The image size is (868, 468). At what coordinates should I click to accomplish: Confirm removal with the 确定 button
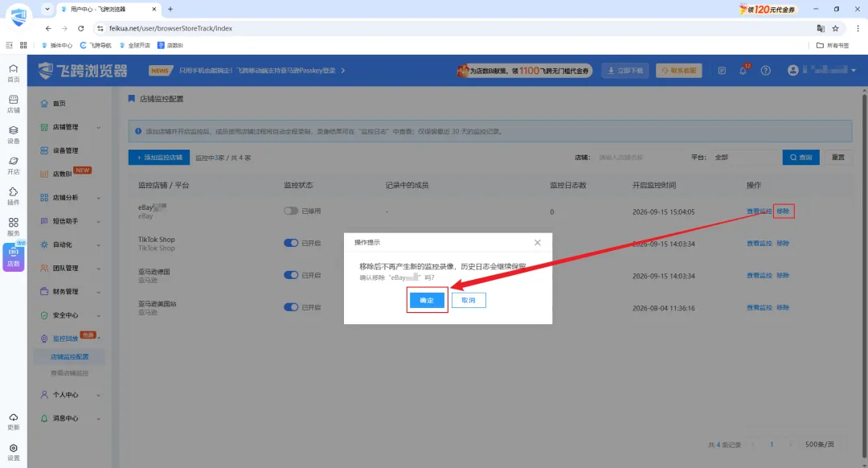[x=427, y=300]
